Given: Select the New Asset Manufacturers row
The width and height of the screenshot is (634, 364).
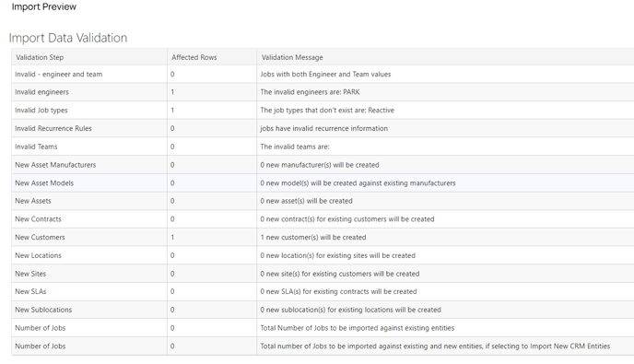Looking at the screenshot, I should pos(323,165).
